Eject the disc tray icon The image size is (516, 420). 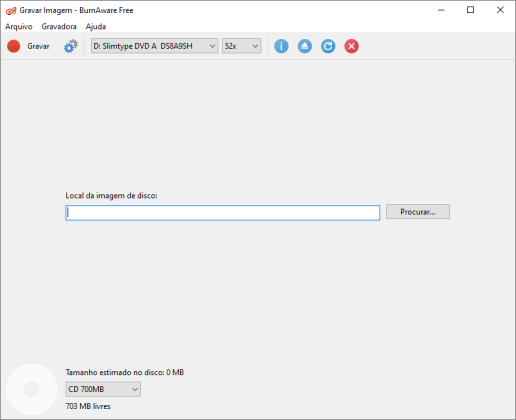[305, 46]
